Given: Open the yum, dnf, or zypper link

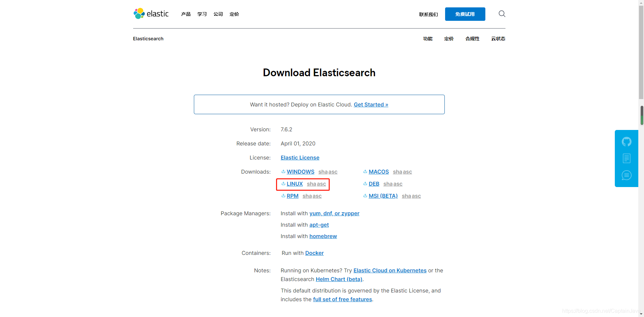Looking at the screenshot, I should click(x=334, y=213).
